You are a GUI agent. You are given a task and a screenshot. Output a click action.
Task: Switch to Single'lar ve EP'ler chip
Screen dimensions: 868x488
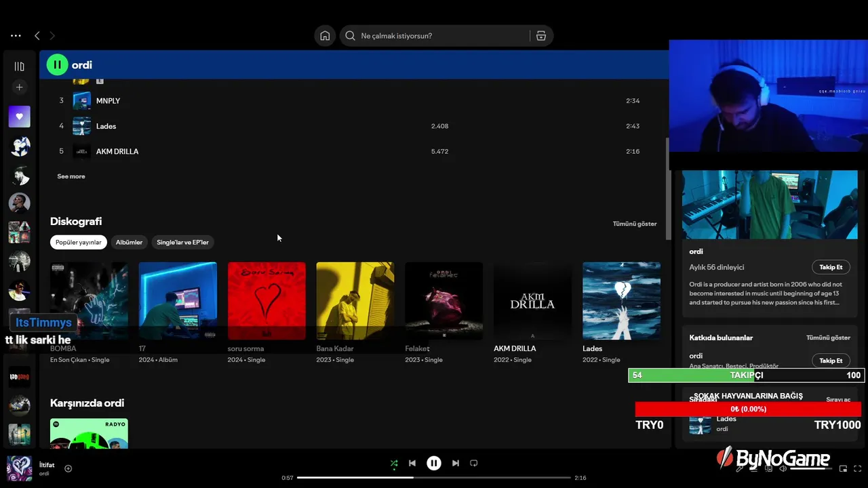pos(182,242)
